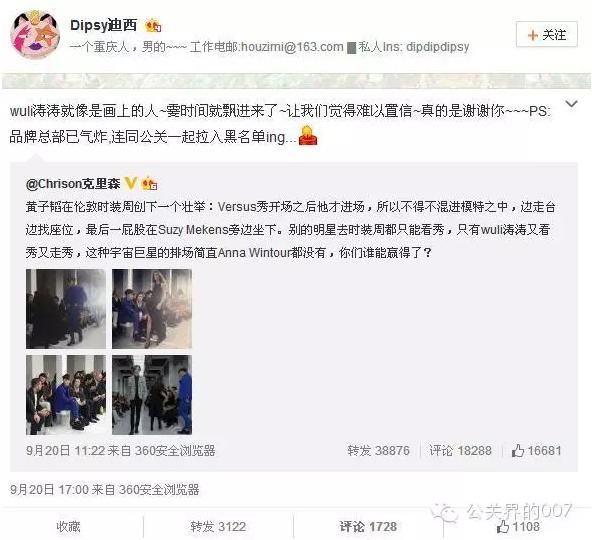Click the badge beside Chrison verified icon
This screenshot has width=592, height=540.
149,184
